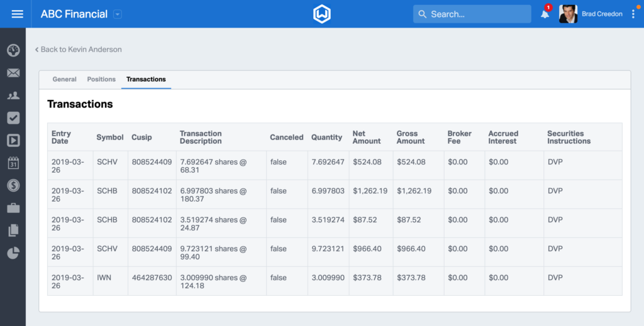
Task: Open the hamburger main menu
Action: [x=17, y=14]
